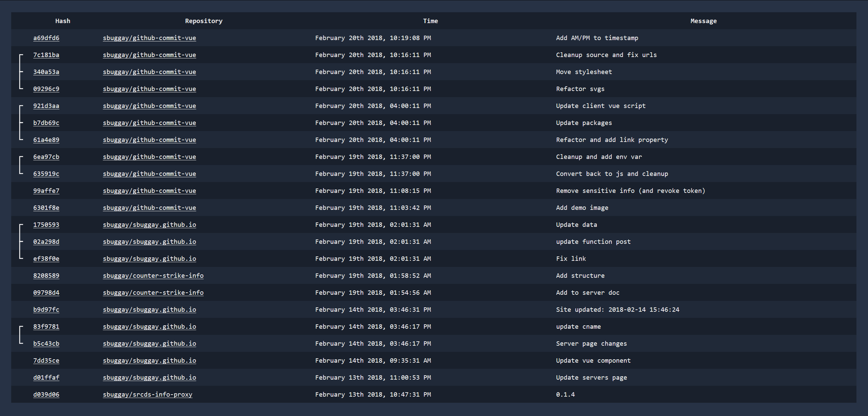Open counter-strike-info repository in the 09798d4 row
The image size is (868, 416).
(153, 293)
